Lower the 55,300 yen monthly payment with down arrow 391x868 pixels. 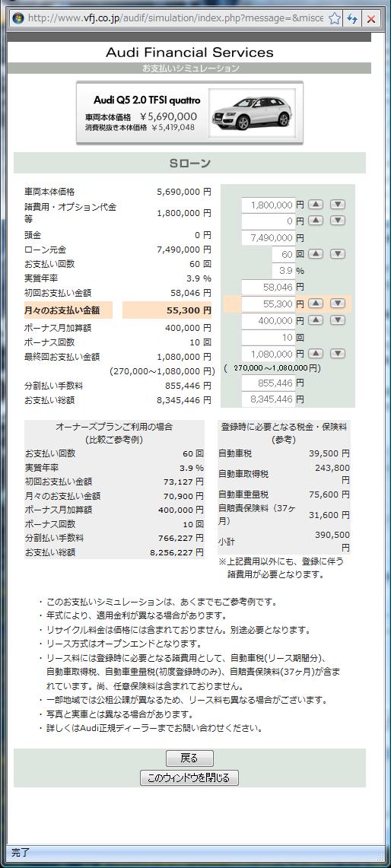click(337, 303)
